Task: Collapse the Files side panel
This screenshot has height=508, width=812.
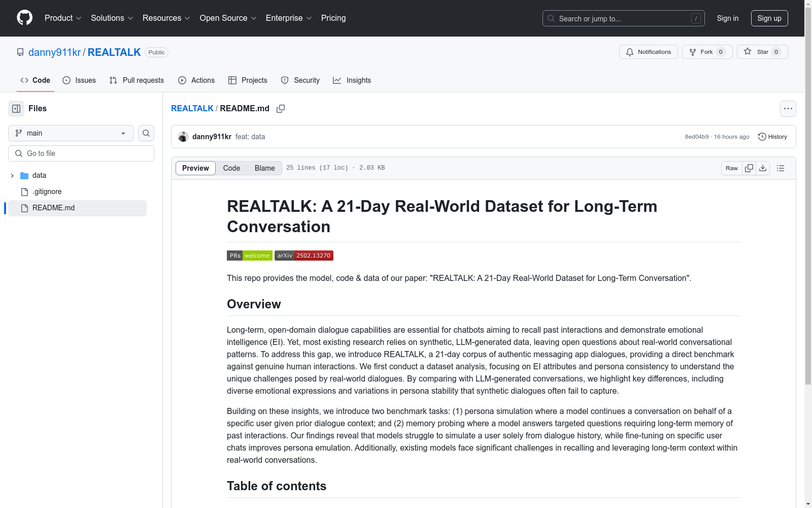Action: [x=16, y=109]
